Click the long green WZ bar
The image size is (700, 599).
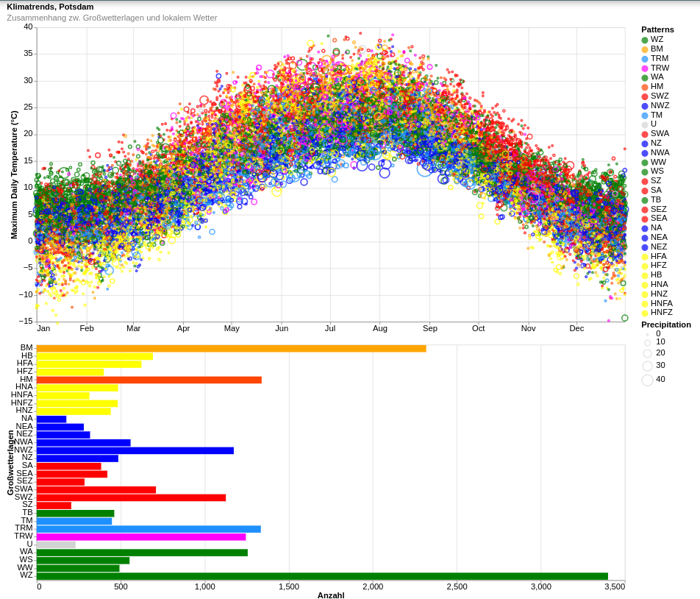point(322,576)
